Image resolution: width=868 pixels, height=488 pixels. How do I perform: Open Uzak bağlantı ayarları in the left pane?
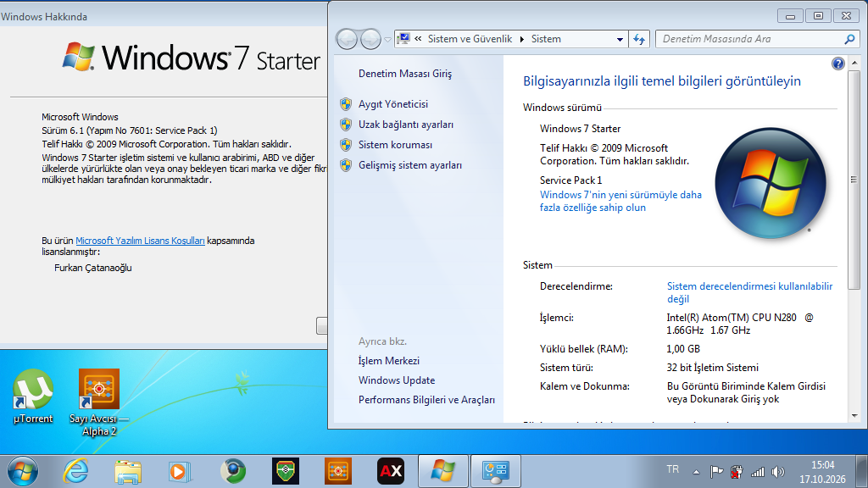(406, 125)
